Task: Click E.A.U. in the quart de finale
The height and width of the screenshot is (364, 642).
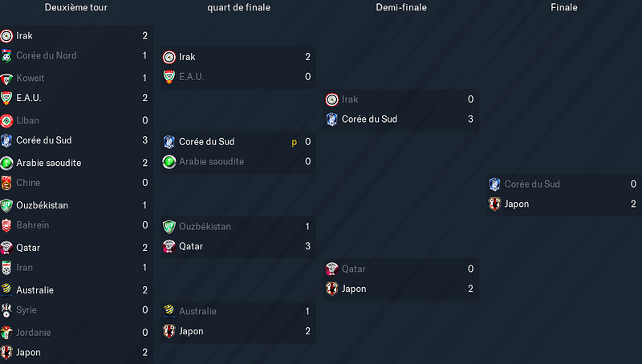Action: pyautogui.click(x=191, y=77)
